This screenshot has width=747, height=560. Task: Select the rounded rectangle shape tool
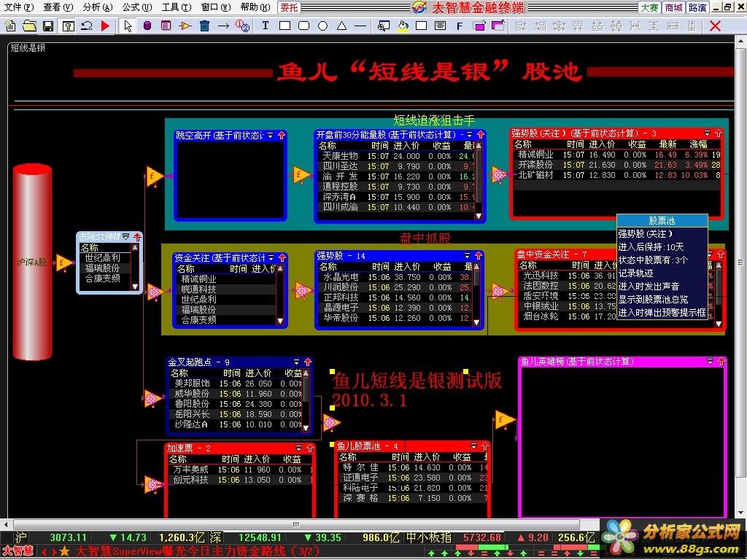(x=303, y=26)
